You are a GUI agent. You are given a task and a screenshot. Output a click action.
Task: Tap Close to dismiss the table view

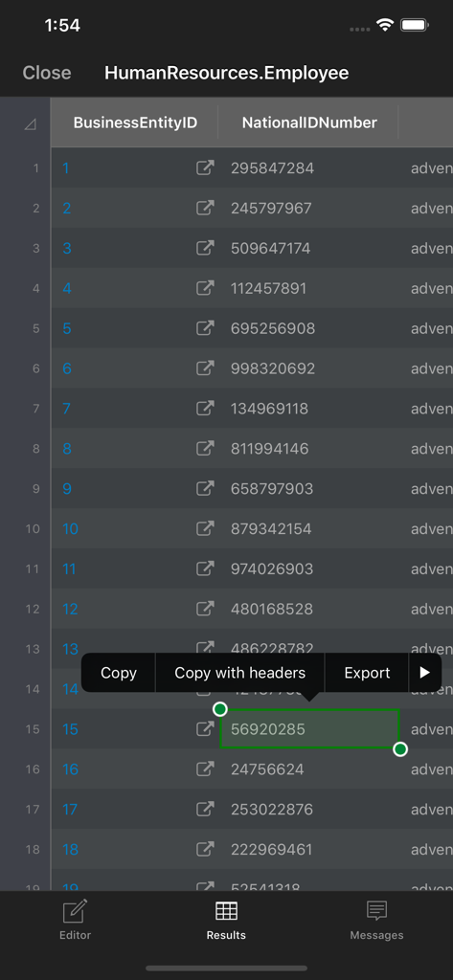[47, 73]
